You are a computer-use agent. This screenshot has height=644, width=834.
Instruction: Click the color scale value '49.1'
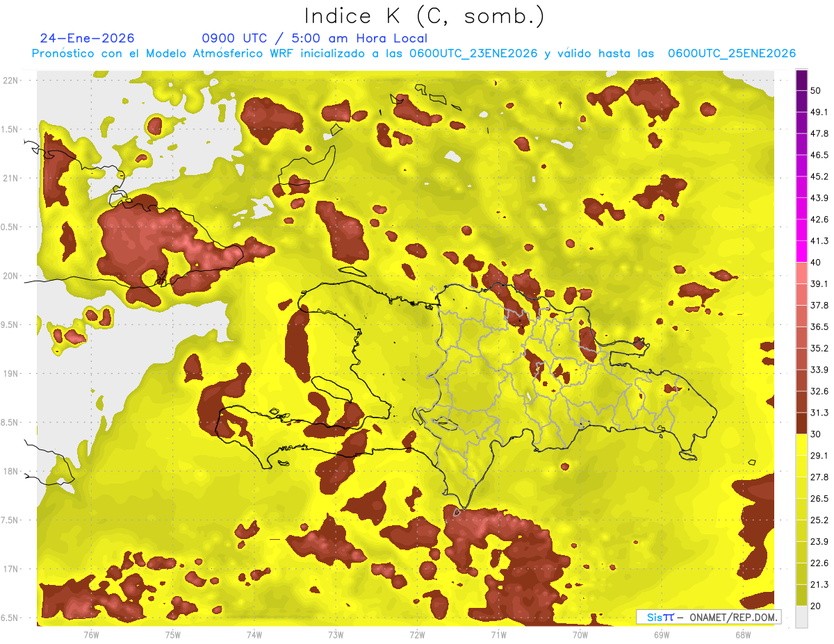(819, 112)
